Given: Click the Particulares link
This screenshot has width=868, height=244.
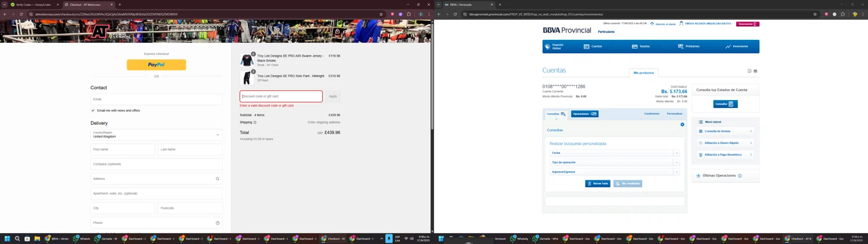Looking at the screenshot, I should 606,32.
